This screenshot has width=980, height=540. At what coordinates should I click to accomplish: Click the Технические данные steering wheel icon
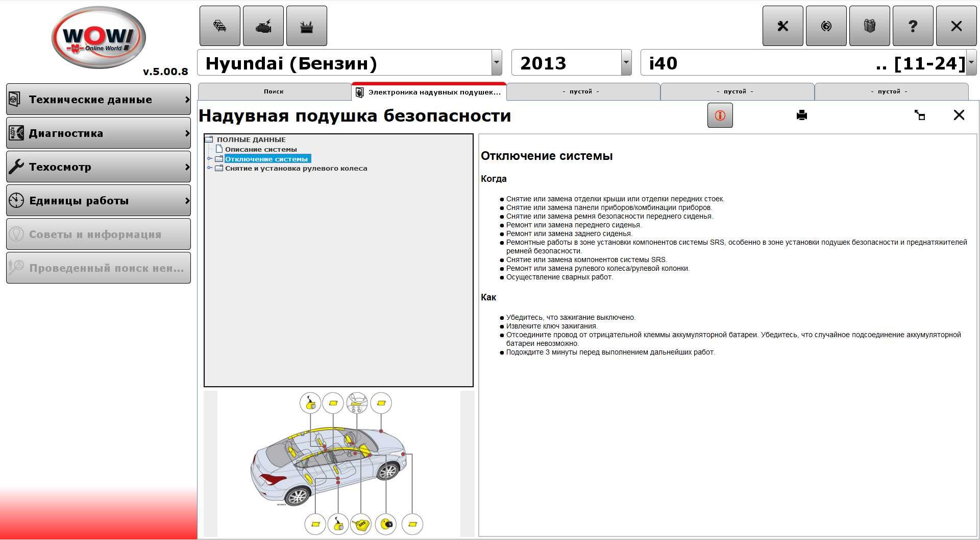(15, 99)
